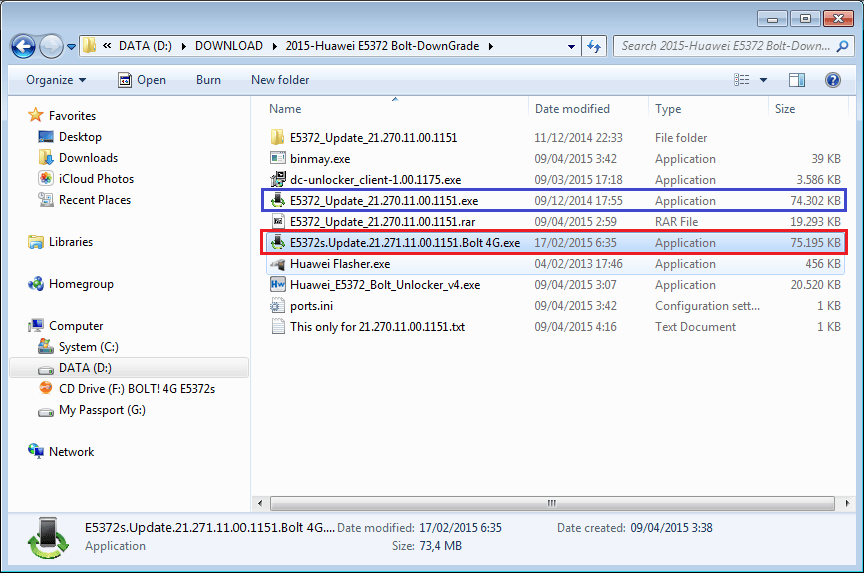Expand the arrow after the DOWNLOAD breadcrumb

[x=274, y=46]
